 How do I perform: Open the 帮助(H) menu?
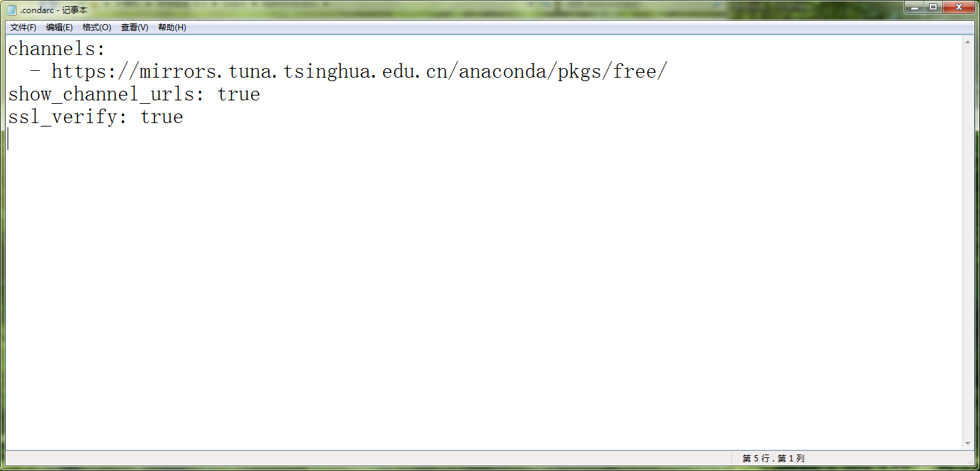point(172,28)
